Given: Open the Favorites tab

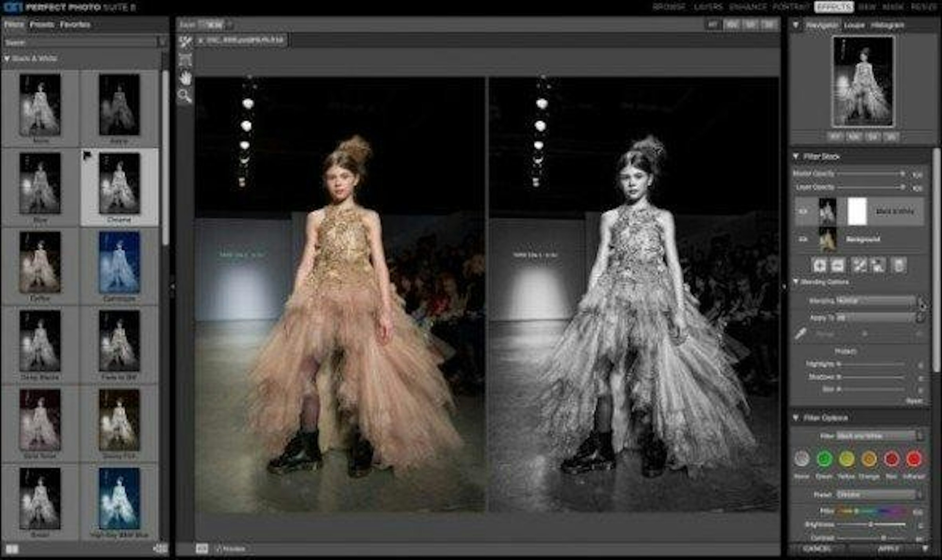Looking at the screenshot, I should tap(75, 25).
